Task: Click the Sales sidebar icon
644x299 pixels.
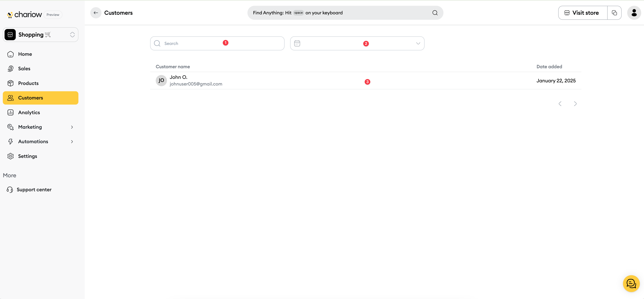Action: [x=10, y=69]
